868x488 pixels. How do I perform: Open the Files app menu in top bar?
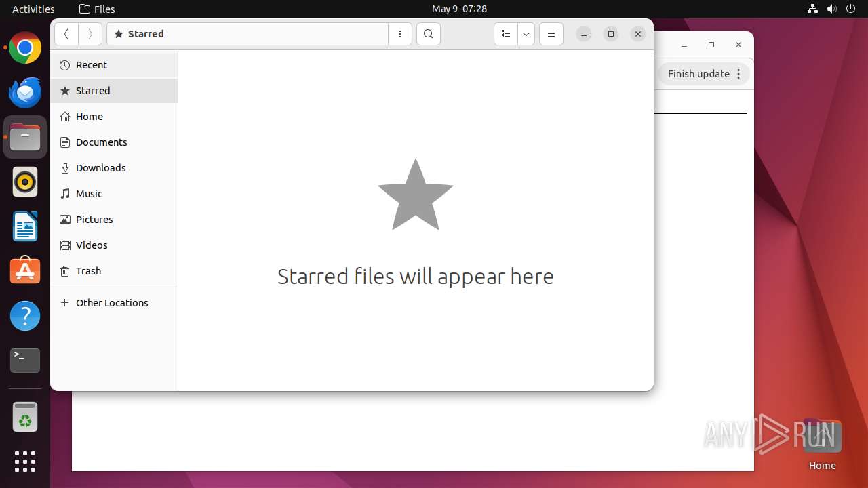pyautogui.click(x=97, y=9)
